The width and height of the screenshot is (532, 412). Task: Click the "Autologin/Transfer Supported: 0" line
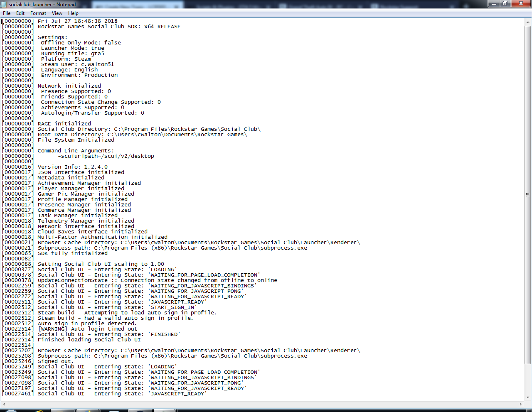pyautogui.click(x=93, y=113)
